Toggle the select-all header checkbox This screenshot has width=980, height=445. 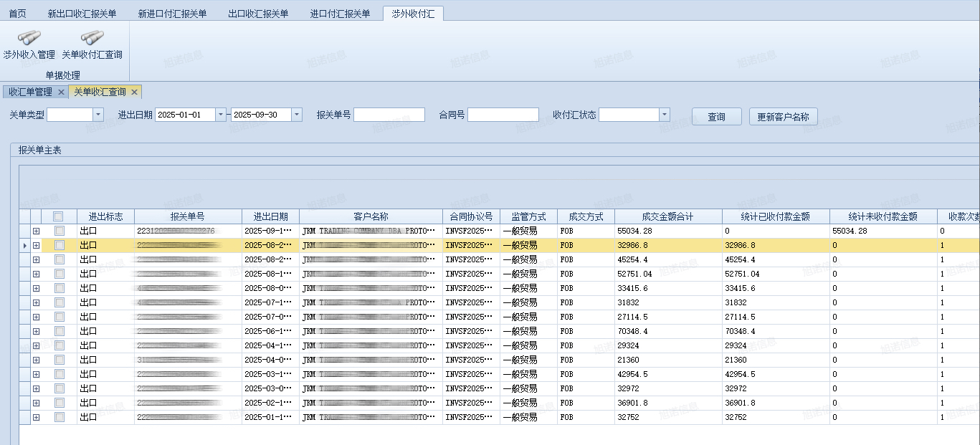tap(59, 216)
